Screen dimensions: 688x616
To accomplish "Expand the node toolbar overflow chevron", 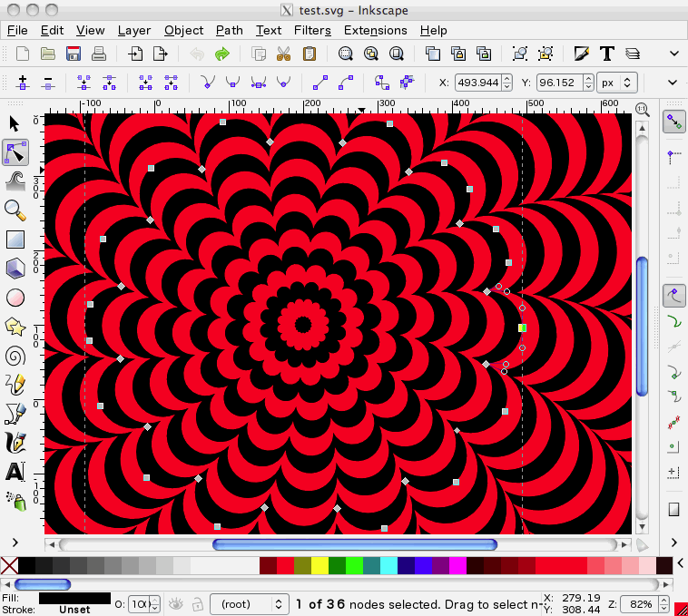I will coord(673,83).
